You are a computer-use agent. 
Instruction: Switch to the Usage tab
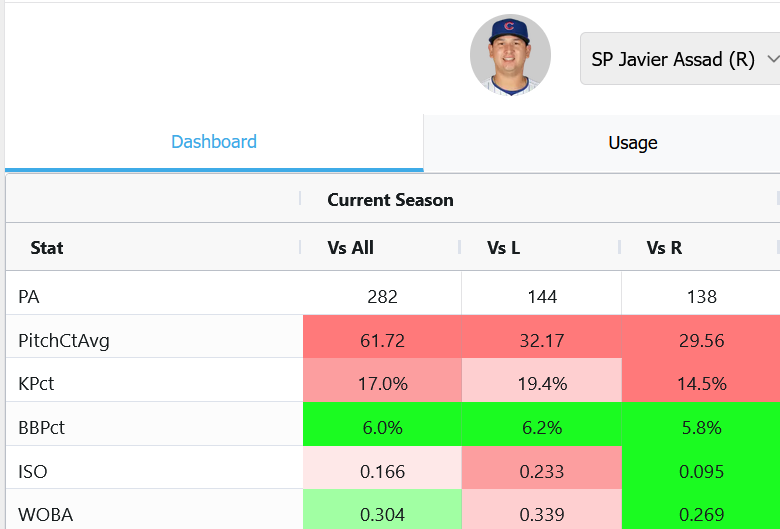[x=633, y=143]
